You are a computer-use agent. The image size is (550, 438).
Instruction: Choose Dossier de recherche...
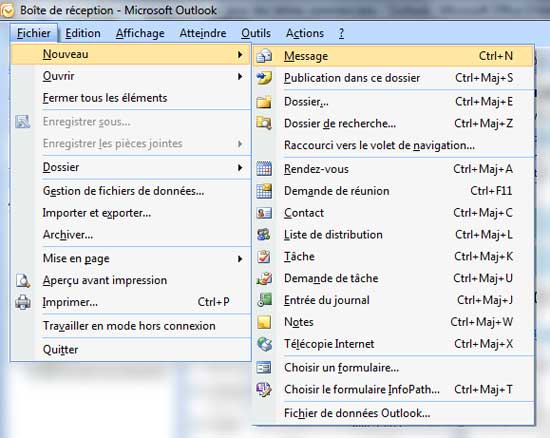tap(393, 123)
